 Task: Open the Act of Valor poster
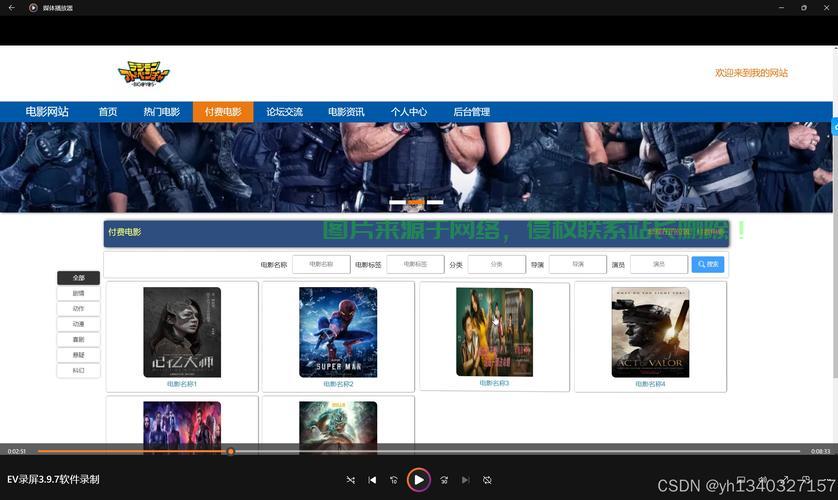pyautogui.click(x=650, y=332)
